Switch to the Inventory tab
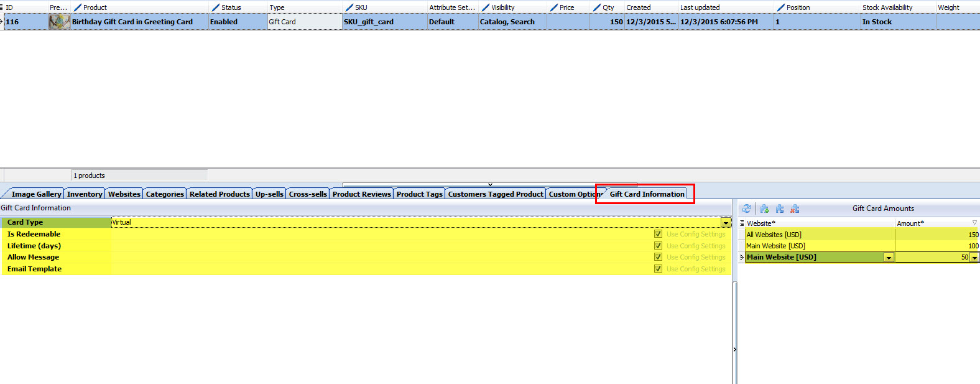The width and height of the screenshot is (980, 384). (85, 194)
